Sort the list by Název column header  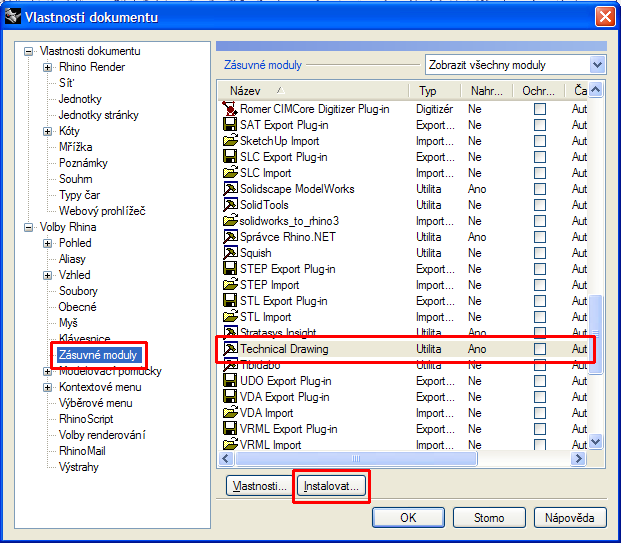(x=310, y=90)
